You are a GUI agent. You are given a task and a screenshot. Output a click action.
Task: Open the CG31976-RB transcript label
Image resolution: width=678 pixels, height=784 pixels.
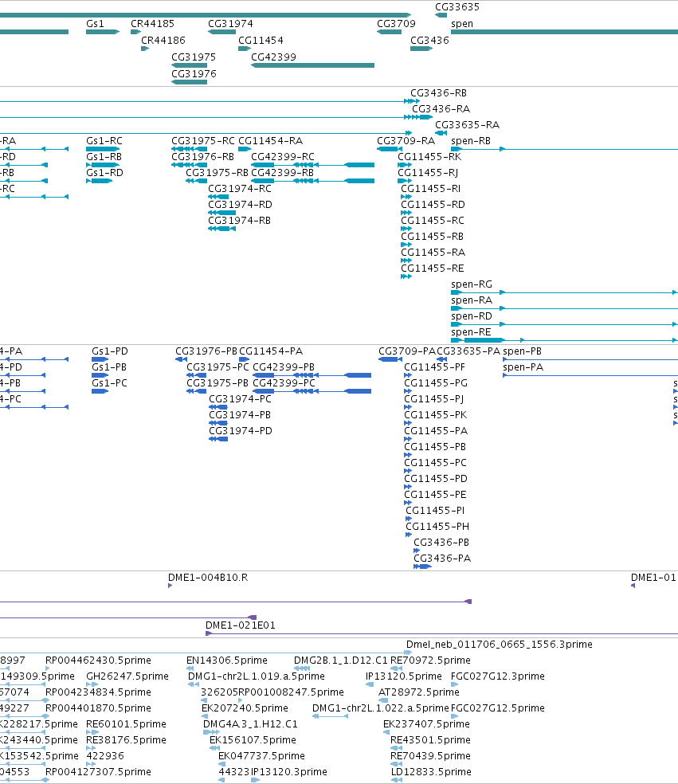pos(202,157)
